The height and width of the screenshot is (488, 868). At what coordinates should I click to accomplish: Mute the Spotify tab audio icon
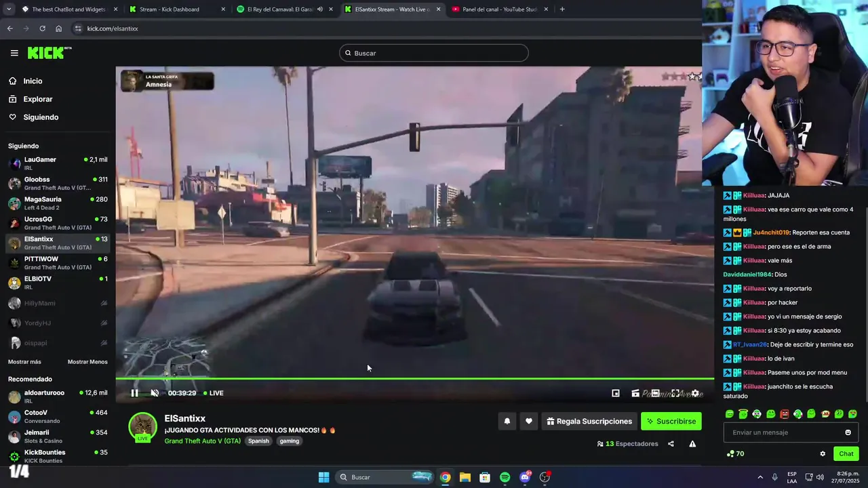tap(320, 9)
